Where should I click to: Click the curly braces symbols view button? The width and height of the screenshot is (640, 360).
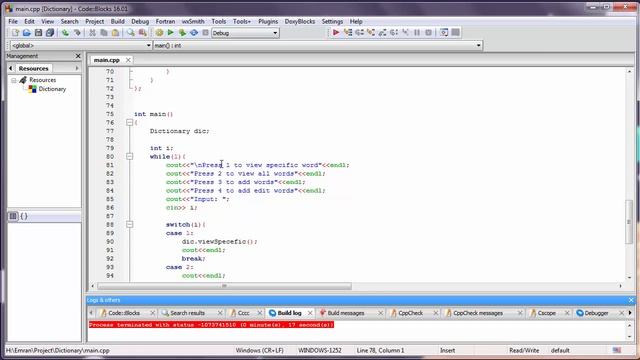tap(24, 216)
